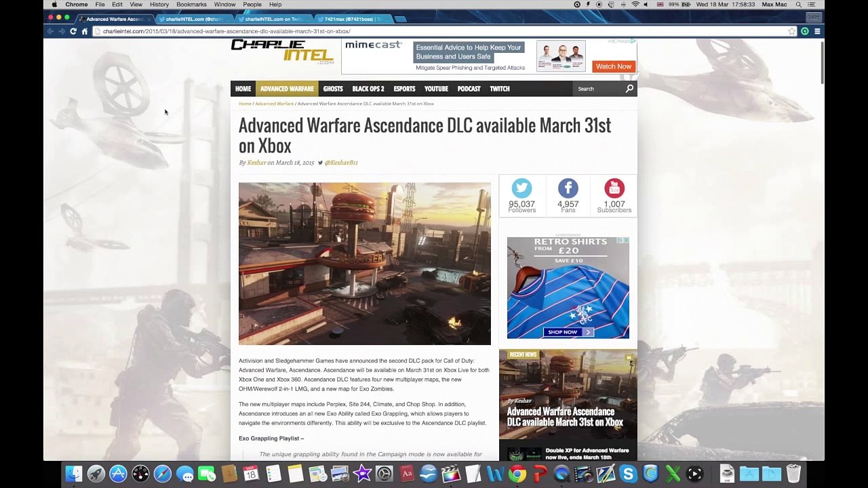Open GHOSTS nav section

[333, 89]
